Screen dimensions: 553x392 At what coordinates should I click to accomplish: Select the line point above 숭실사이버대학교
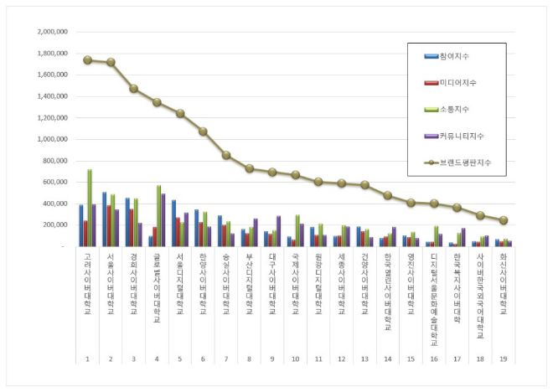point(226,155)
